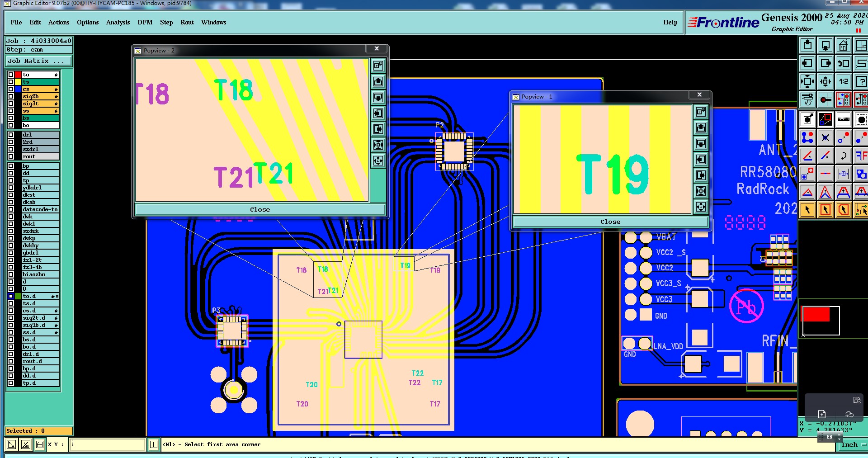Click the delete feature icon with blue X
Viewport: 868px width, 458px height.
[x=826, y=137]
